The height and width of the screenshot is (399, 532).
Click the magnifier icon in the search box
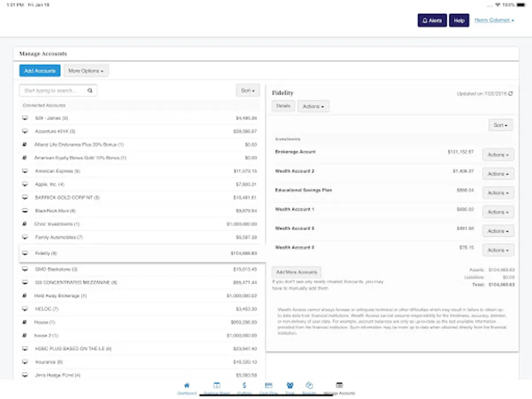click(90, 90)
